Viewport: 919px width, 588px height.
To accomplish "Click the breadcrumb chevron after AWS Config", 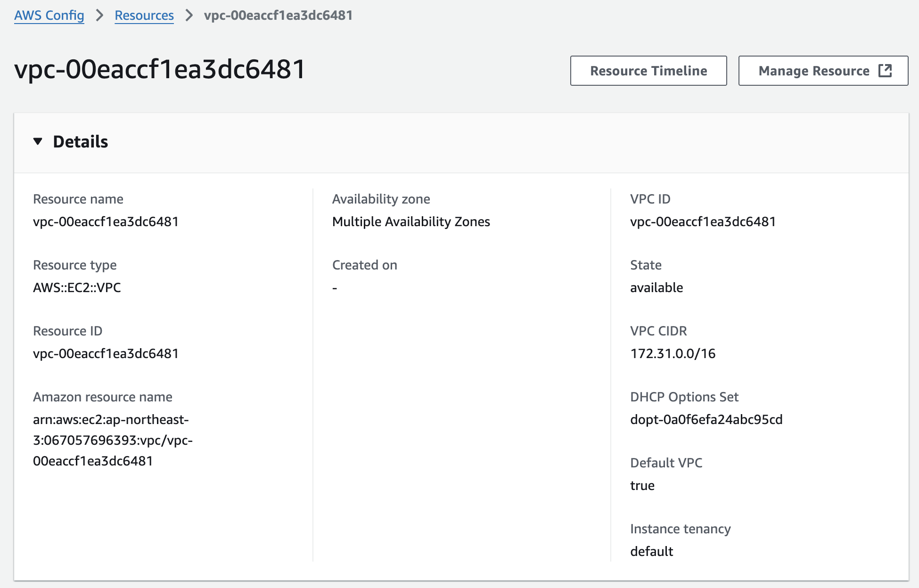I will pos(99,15).
